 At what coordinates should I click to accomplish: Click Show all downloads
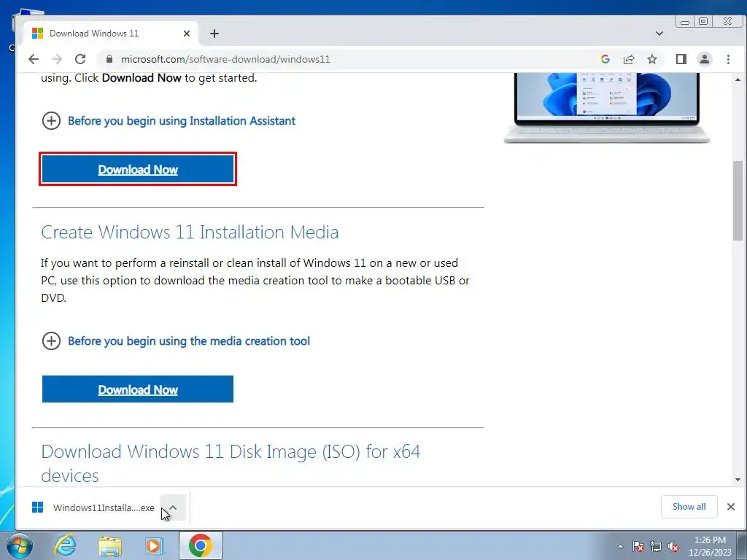click(x=689, y=507)
